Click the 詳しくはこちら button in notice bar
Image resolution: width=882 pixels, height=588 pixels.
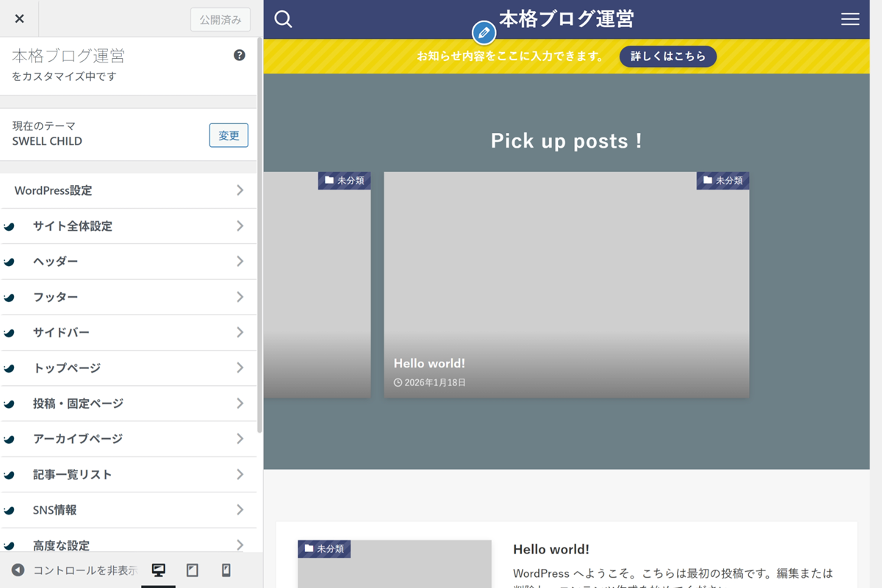[x=667, y=56]
